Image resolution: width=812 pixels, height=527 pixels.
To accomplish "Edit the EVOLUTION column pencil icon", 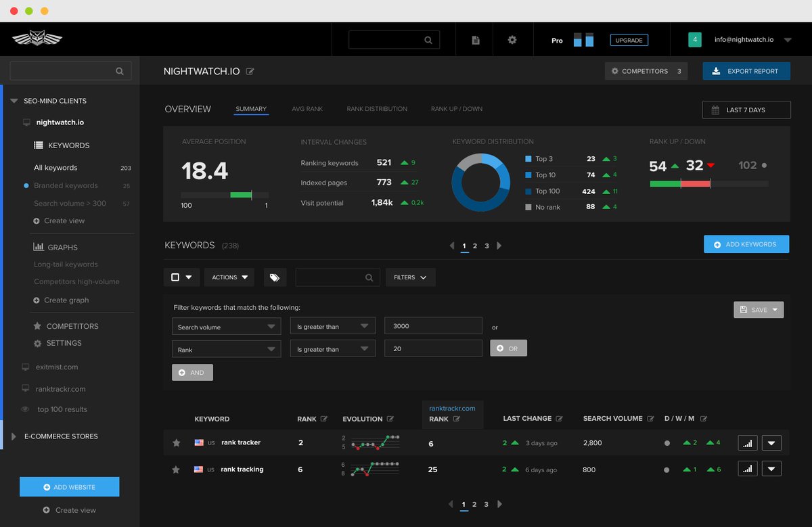I will coord(390,419).
